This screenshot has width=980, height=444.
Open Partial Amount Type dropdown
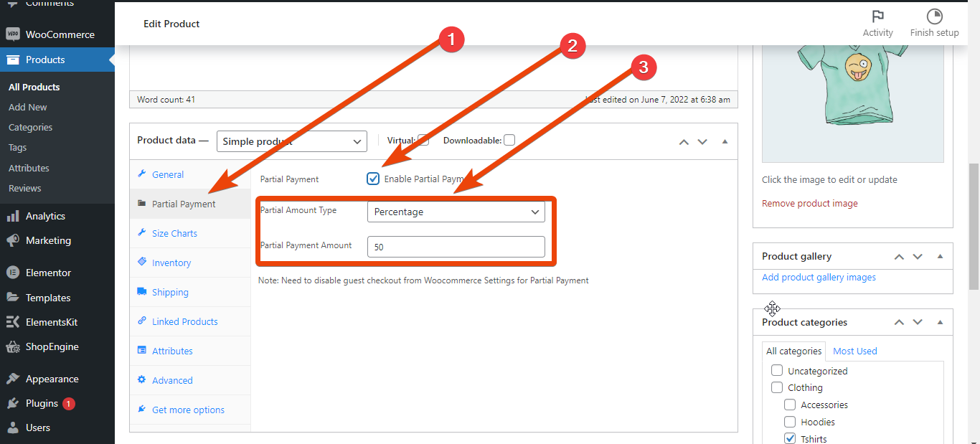click(x=456, y=212)
